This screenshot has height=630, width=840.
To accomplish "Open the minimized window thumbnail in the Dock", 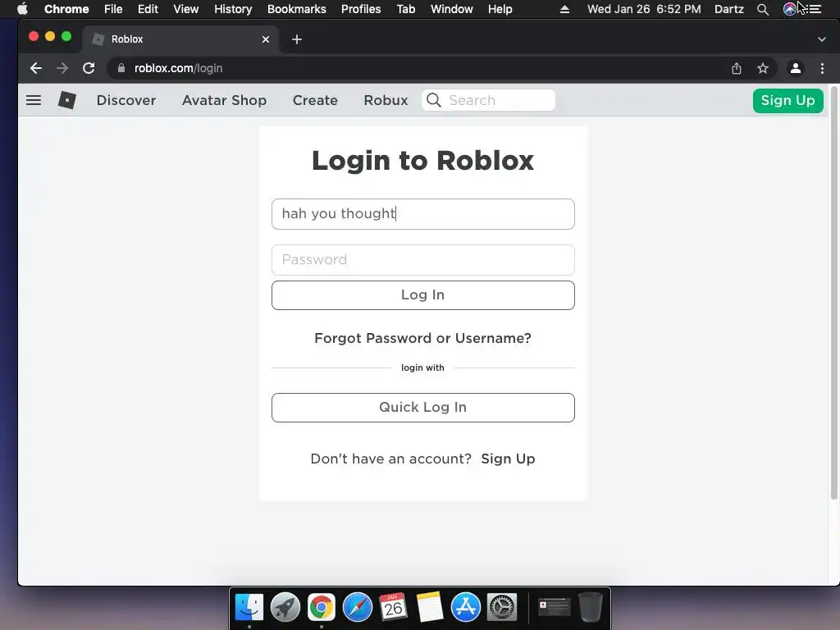I will click(554, 607).
